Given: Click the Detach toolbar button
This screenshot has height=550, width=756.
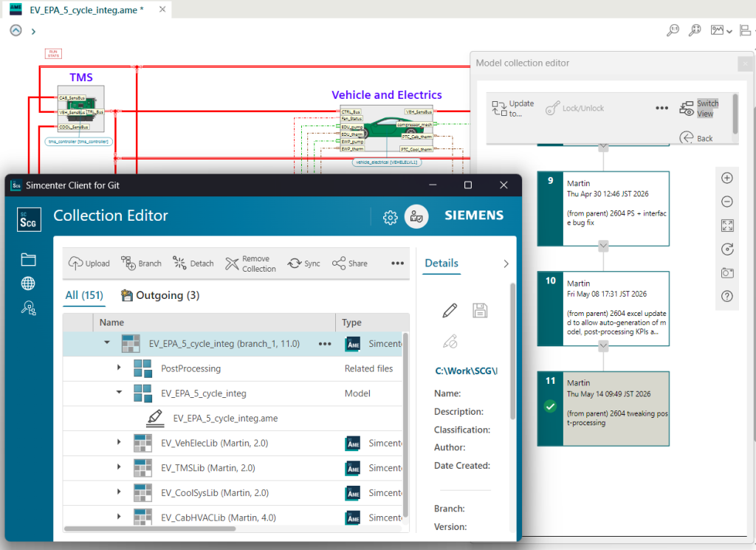Looking at the screenshot, I should coord(193,264).
